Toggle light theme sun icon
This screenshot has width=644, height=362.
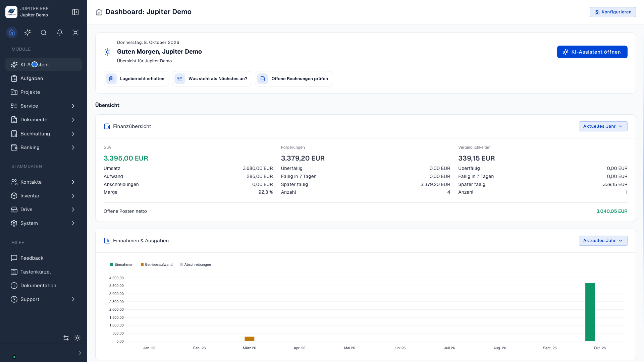pyautogui.click(x=77, y=338)
